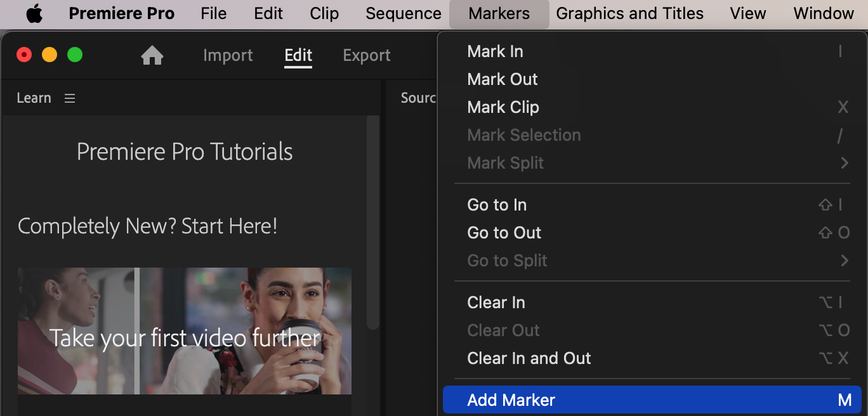This screenshot has height=416, width=868.
Task: Choose Clear In
Action: [x=652, y=302]
